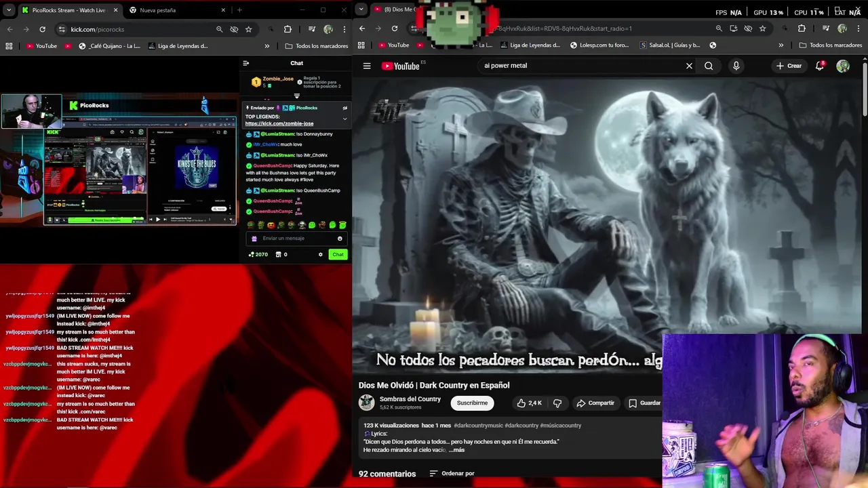Open apps grid in Kick bookmarks bar
This screenshot has height=488, width=868.
pos(9,46)
